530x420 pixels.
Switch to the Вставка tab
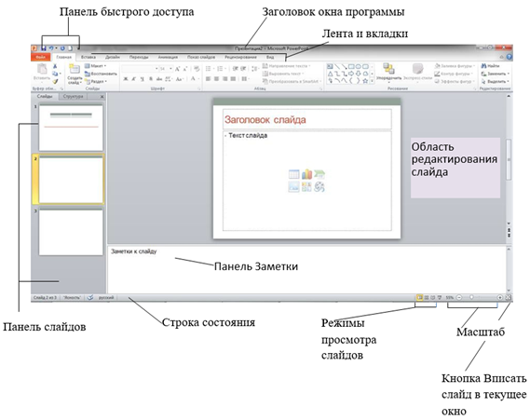(88, 57)
